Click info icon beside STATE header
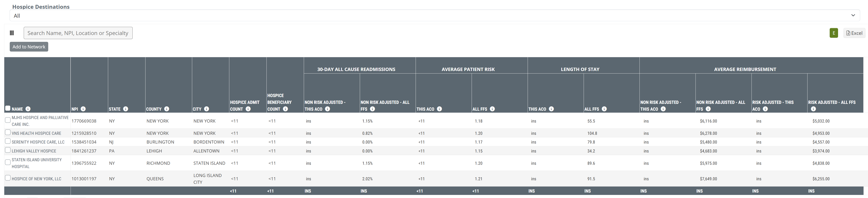This screenshot has height=198, width=868. (126, 109)
